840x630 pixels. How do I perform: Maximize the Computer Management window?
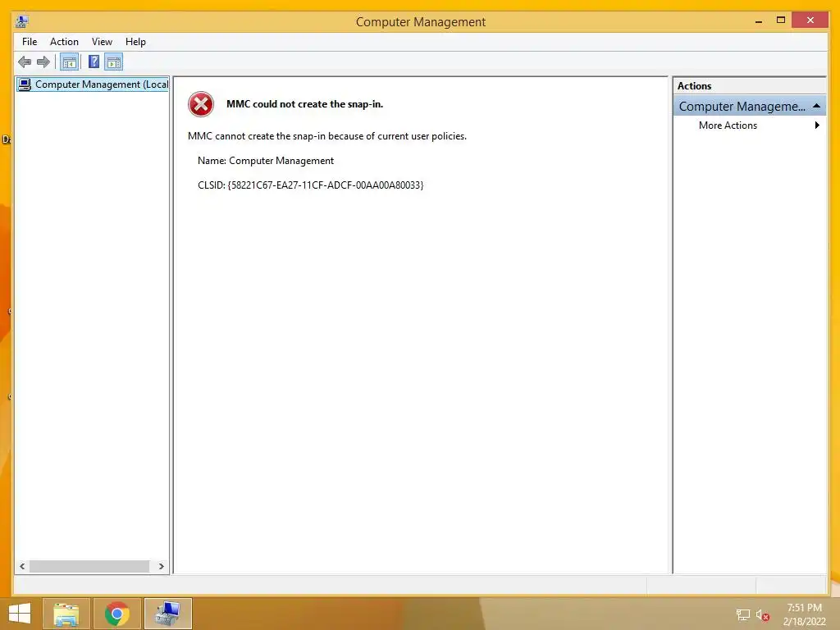click(x=781, y=21)
